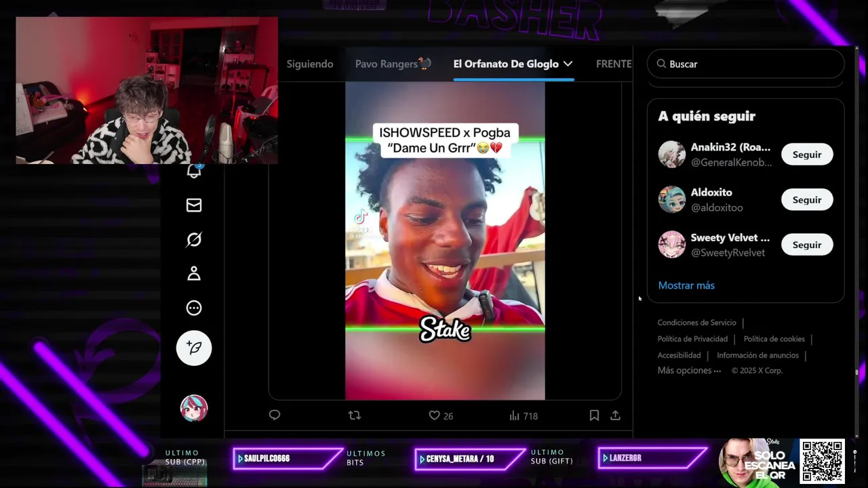Follow Aldoxito with Seguir button

(x=807, y=200)
